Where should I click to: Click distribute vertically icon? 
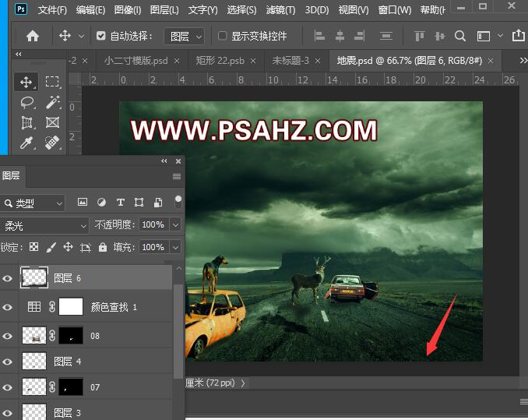(x=386, y=36)
